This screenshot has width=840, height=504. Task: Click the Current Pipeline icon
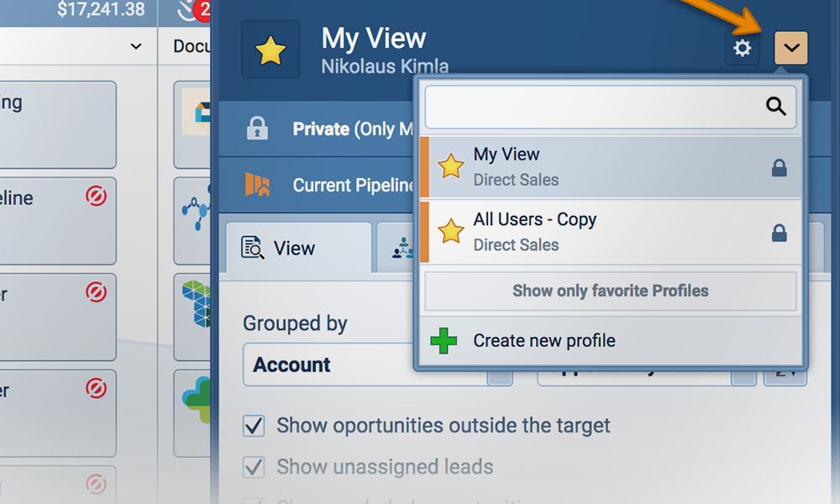click(257, 185)
